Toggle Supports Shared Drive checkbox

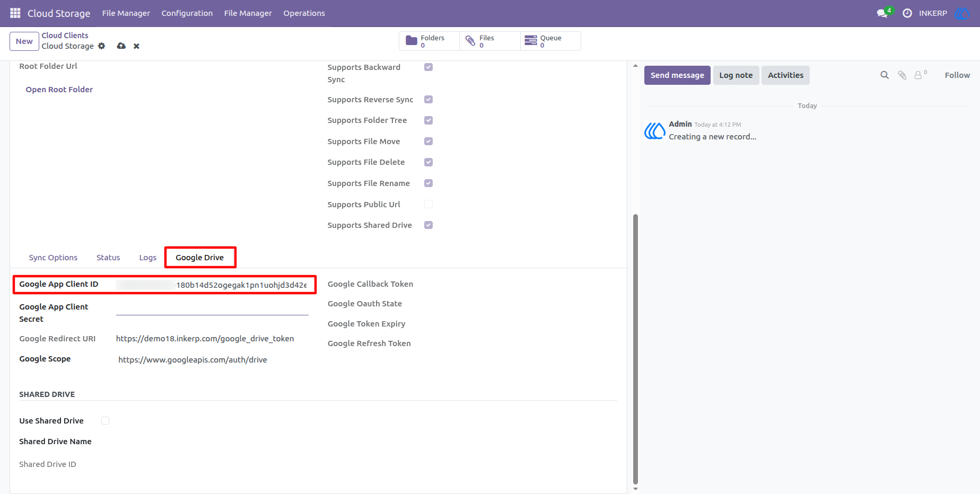pos(428,225)
